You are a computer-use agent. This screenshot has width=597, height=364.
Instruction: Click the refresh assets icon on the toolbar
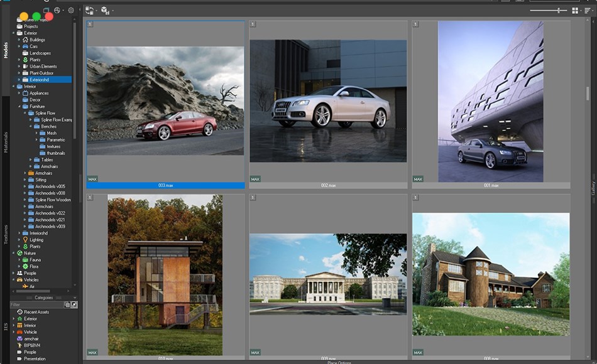[89, 11]
